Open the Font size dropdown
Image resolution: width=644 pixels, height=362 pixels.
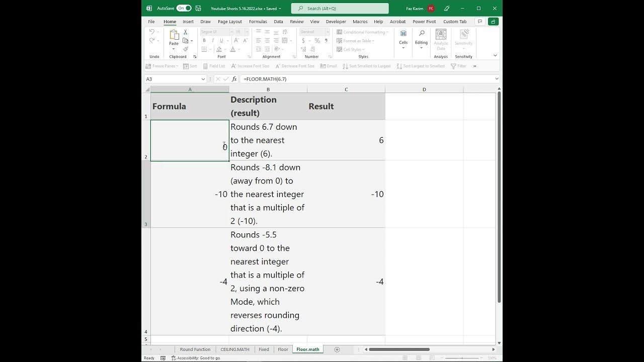tap(246, 32)
